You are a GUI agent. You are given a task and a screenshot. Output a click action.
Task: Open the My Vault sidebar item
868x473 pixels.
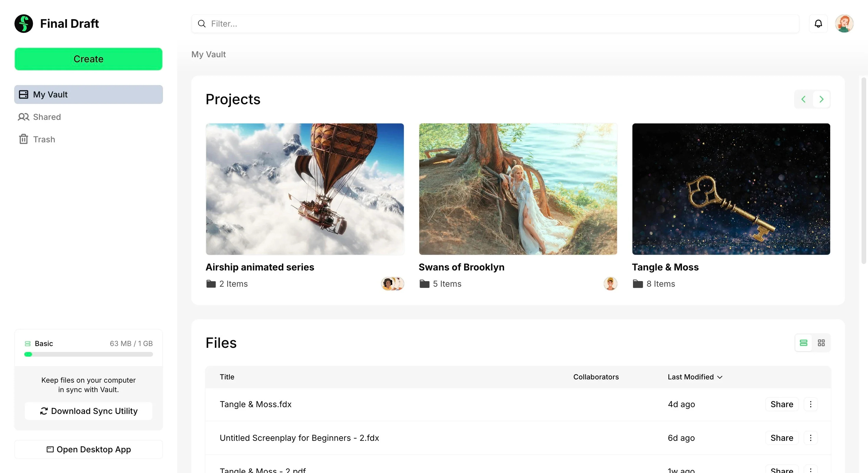coord(88,94)
